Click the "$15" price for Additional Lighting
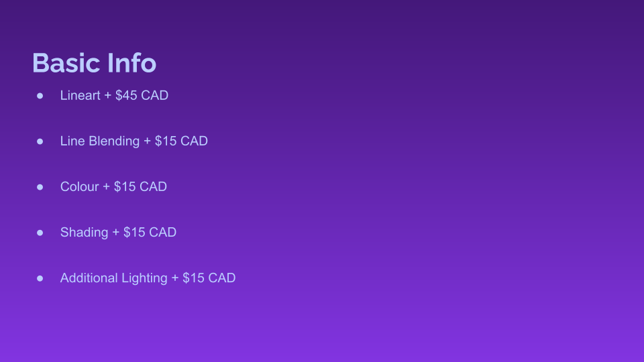This screenshot has height=362, width=644. pyautogui.click(x=193, y=278)
